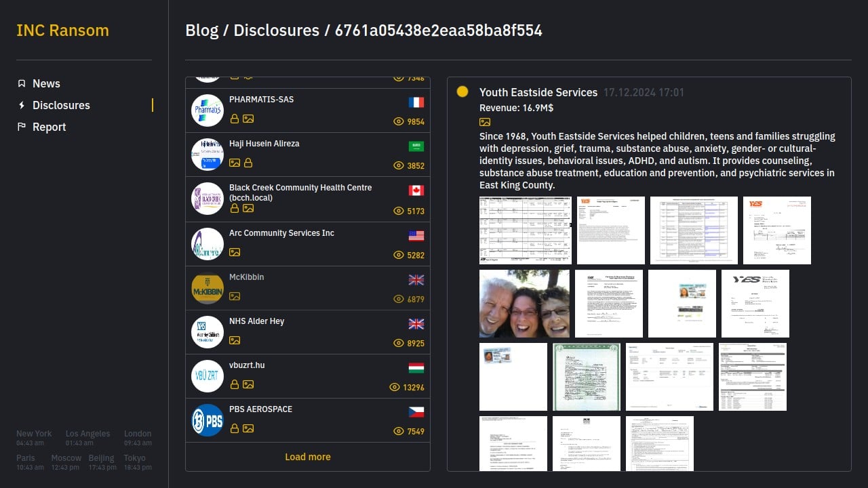This screenshot has width=868, height=488.
Task: Click the eye views icon beside 9854
Action: (x=399, y=121)
